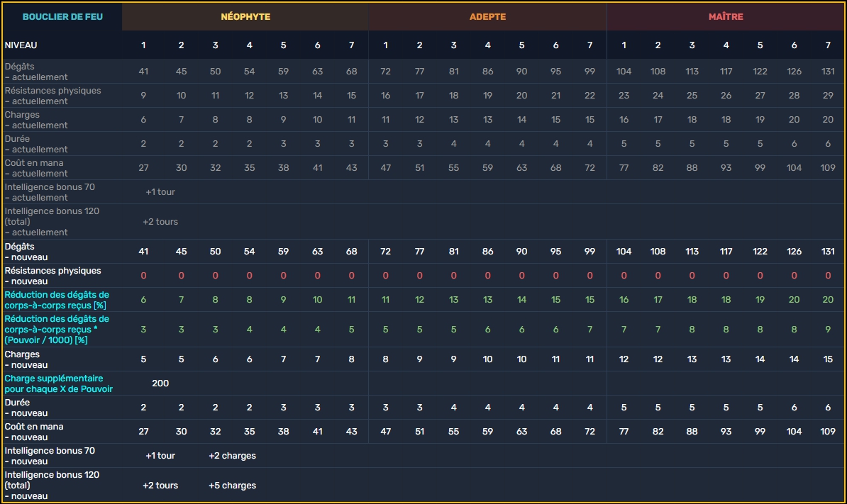Click 109 in Coût en mana nouveau row
This screenshot has width=847, height=504.
pyautogui.click(x=828, y=432)
